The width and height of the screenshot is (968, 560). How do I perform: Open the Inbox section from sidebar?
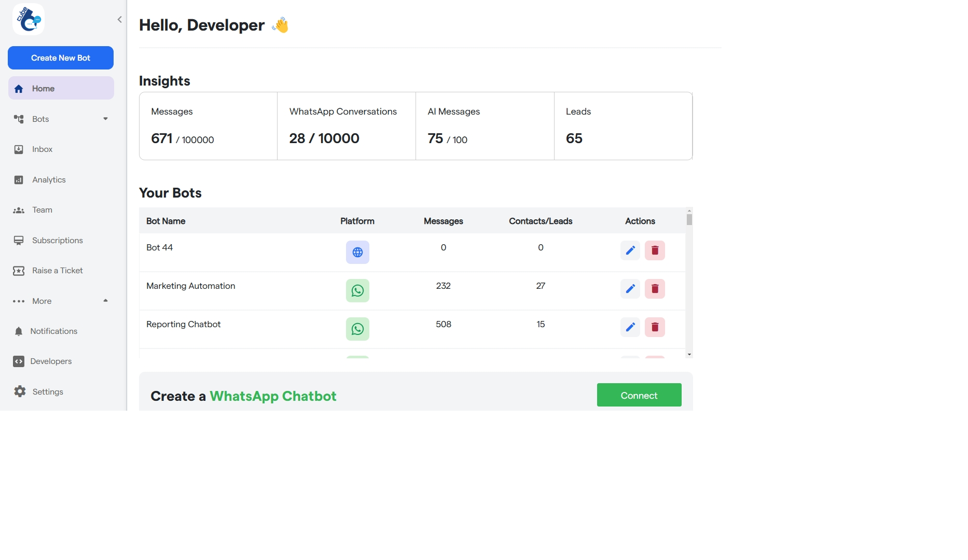click(x=42, y=149)
